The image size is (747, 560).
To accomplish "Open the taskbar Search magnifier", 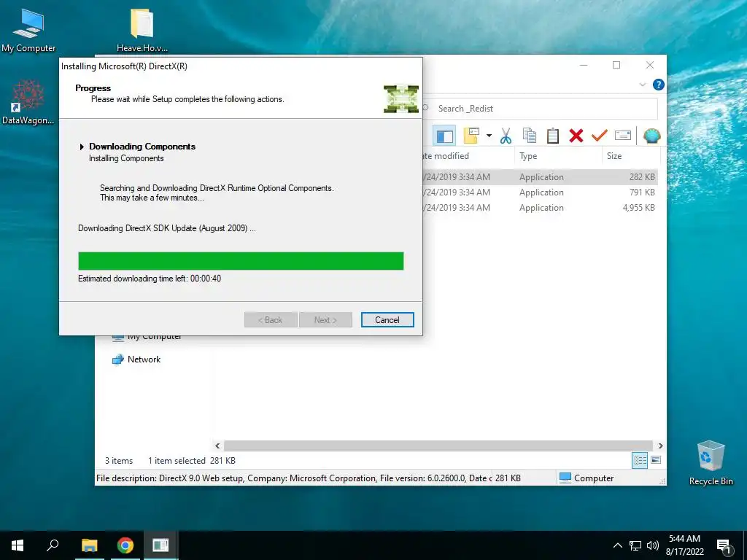I will click(53, 545).
